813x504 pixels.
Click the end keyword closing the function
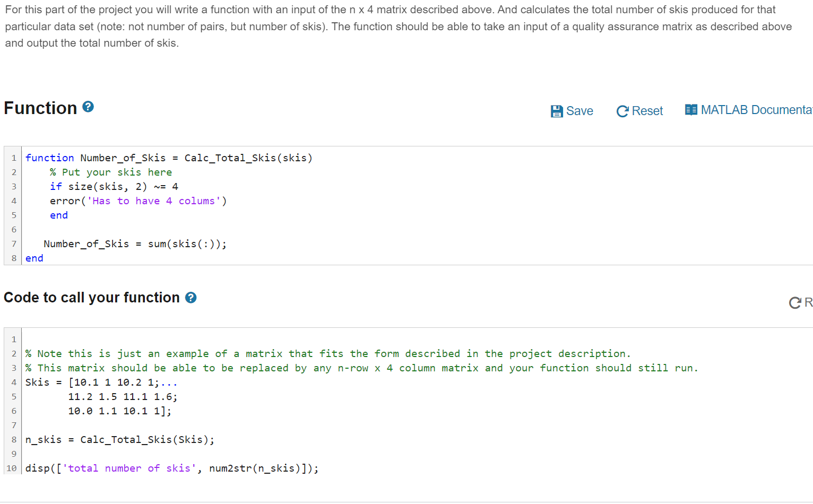34,258
